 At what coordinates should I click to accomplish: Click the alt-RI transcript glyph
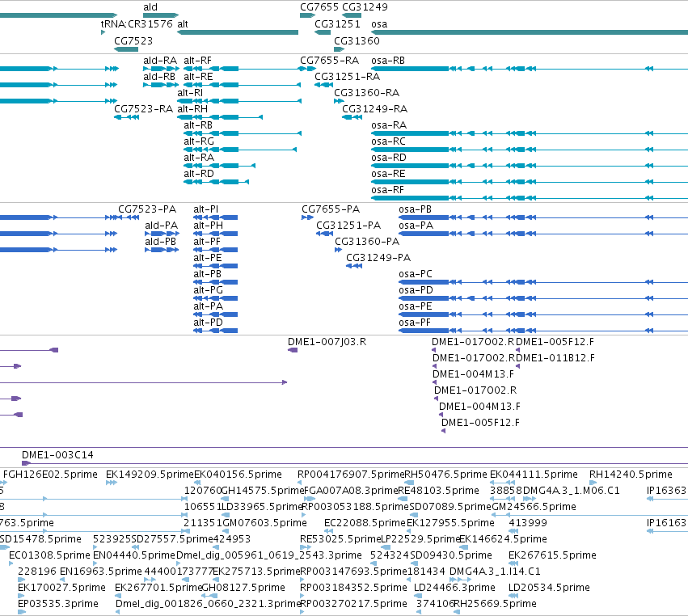click(239, 101)
